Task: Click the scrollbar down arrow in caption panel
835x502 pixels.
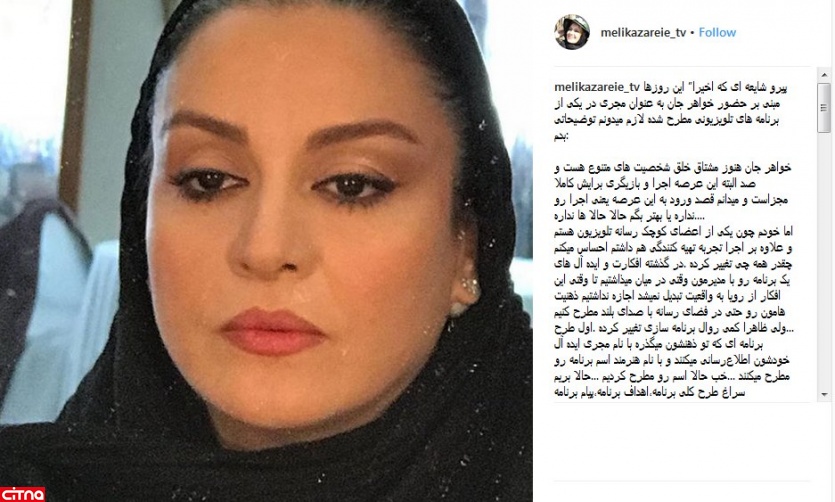Action: click(825, 394)
